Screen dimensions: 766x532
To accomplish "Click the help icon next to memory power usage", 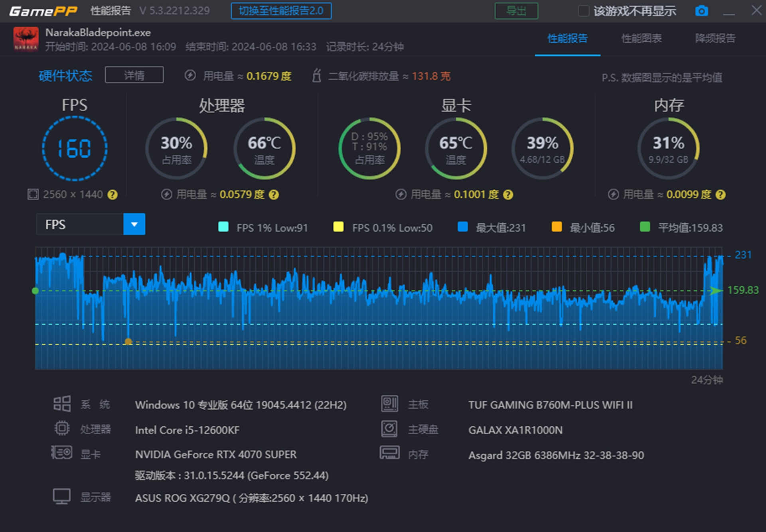I will pyautogui.click(x=721, y=195).
